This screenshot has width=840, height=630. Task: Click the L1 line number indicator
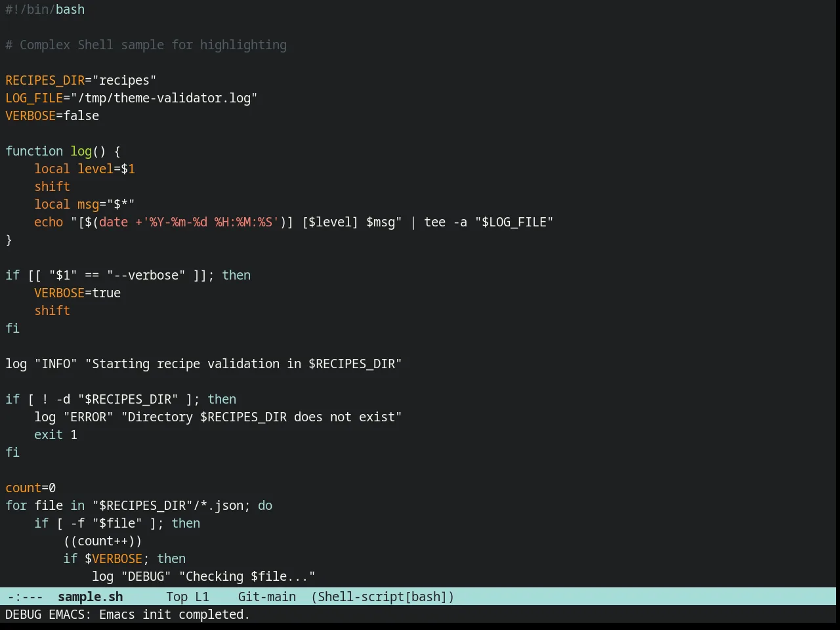(x=201, y=597)
